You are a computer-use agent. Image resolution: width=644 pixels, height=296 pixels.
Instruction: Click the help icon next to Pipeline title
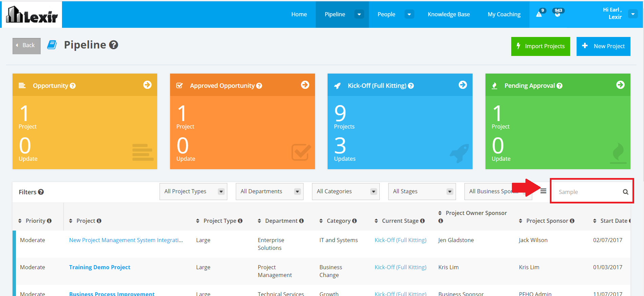pyautogui.click(x=114, y=45)
